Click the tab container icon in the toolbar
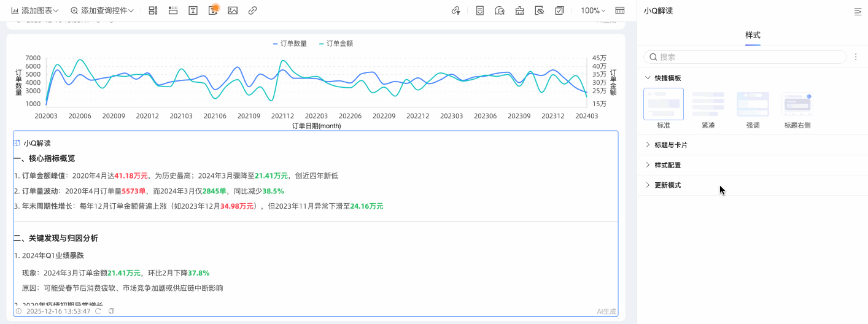 click(173, 10)
